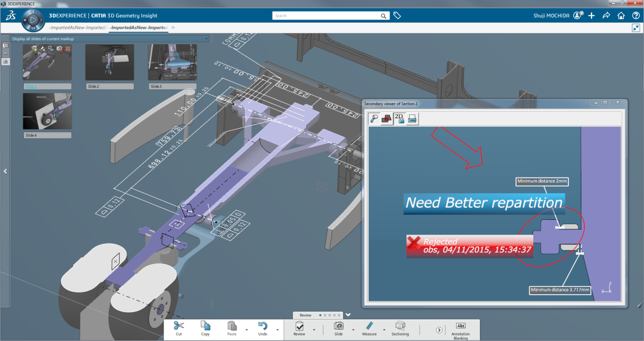Image resolution: width=644 pixels, height=341 pixels.
Task: Click the Slide camera icon
Action: (x=339, y=326)
